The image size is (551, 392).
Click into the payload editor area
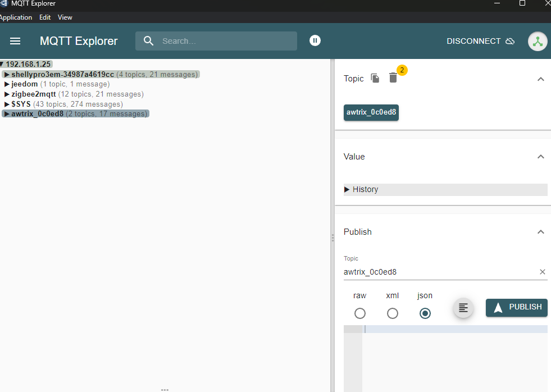point(455,358)
